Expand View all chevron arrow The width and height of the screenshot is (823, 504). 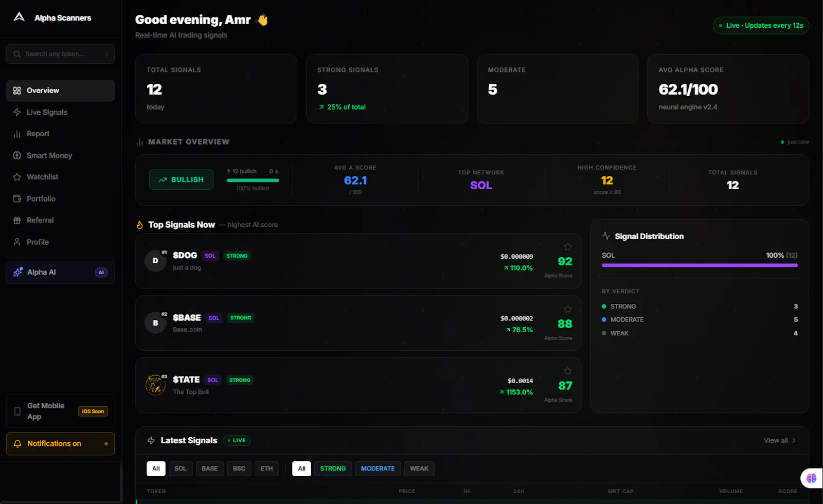[794, 440]
